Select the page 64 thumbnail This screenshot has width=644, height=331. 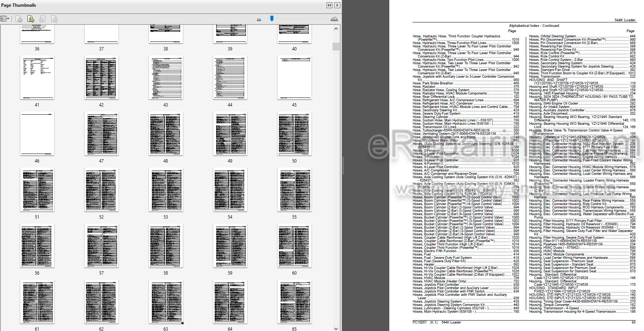pos(230,302)
